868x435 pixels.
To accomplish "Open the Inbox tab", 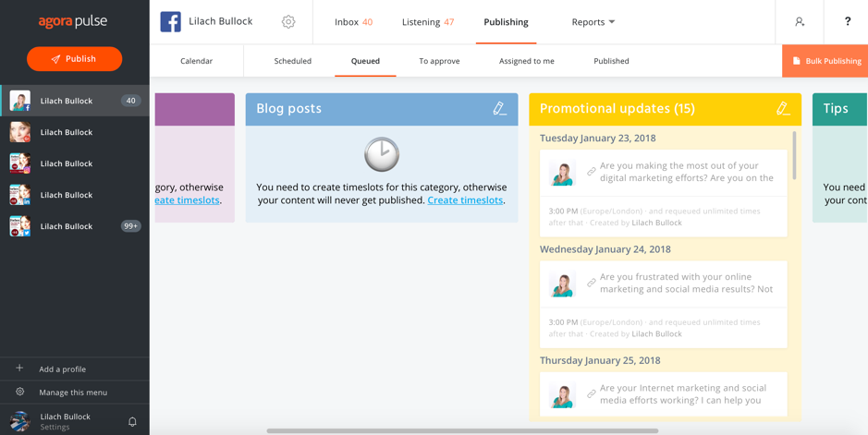I will 353,22.
